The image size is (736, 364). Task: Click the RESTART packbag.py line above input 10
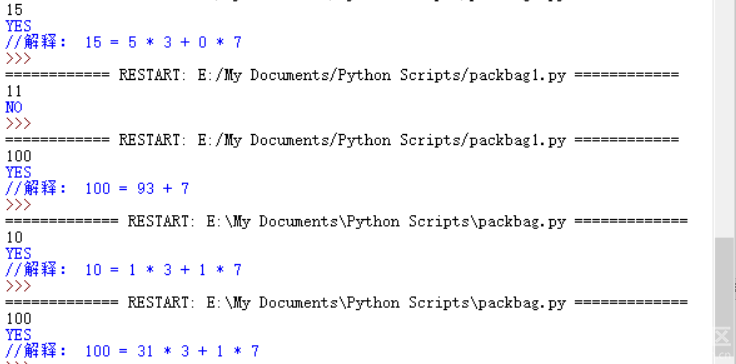pos(346,221)
